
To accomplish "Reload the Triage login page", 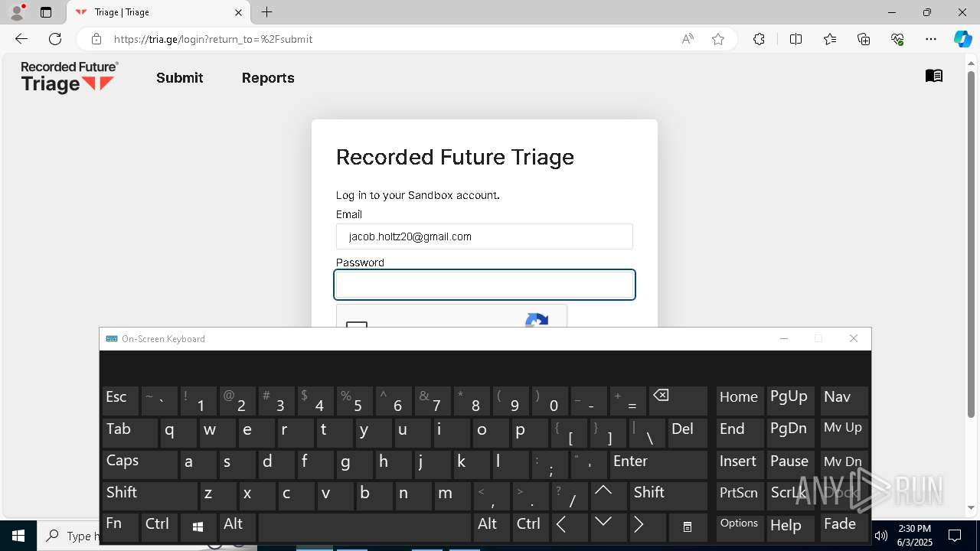I will (55, 39).
